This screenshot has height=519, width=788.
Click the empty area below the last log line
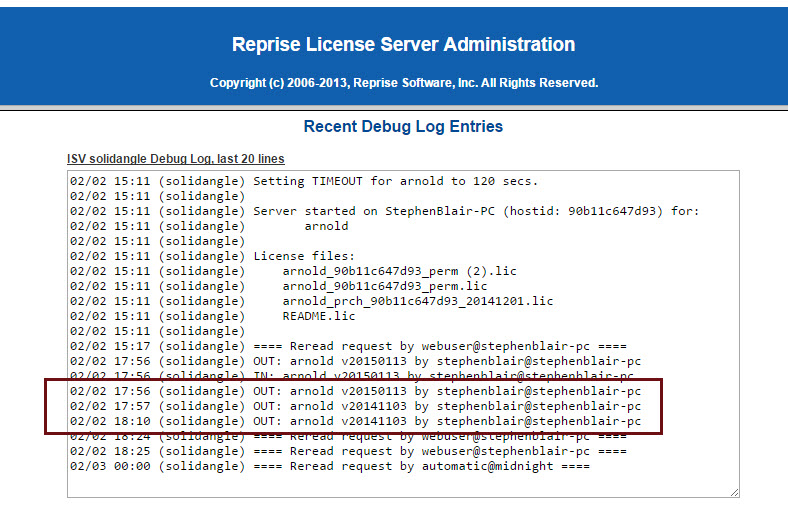coord(400,483)
